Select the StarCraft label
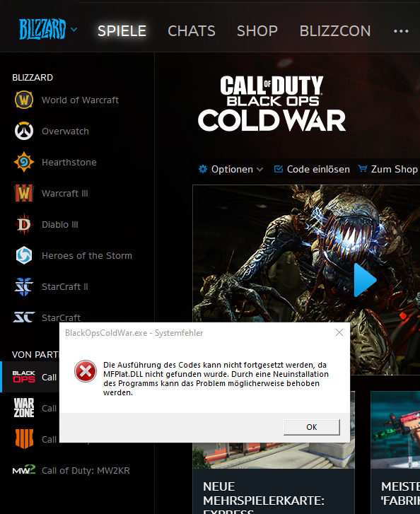This screenshot has width=420, height=514. (62, 317)
